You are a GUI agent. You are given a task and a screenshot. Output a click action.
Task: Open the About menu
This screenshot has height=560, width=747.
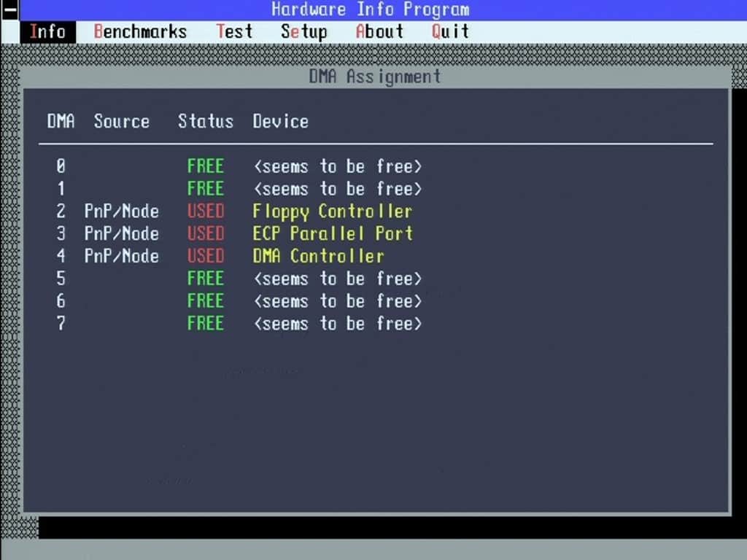click(x=379, y=32)
